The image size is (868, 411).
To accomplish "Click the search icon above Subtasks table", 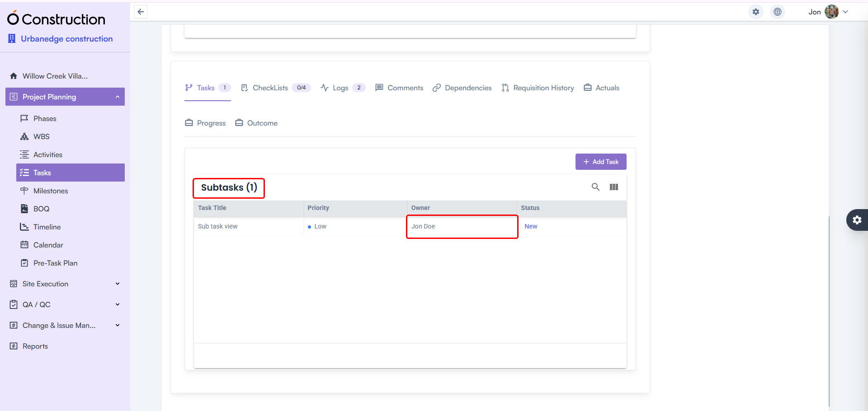I will [x=595, y=187].
